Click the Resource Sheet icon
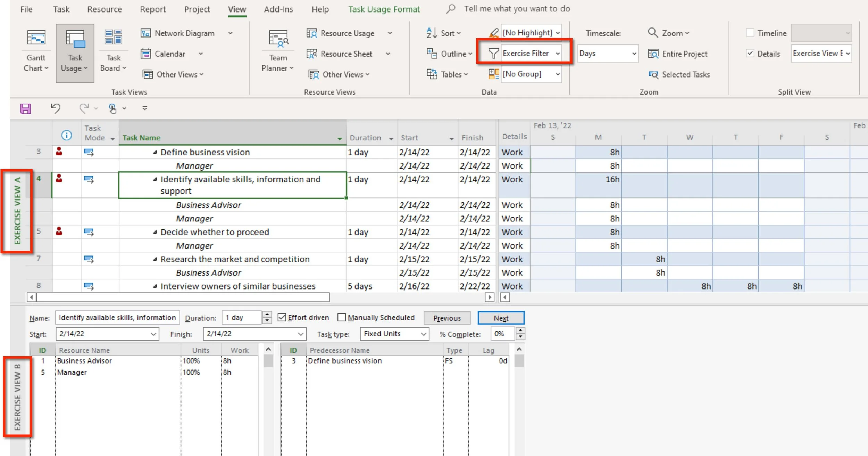 pos(311,54)
